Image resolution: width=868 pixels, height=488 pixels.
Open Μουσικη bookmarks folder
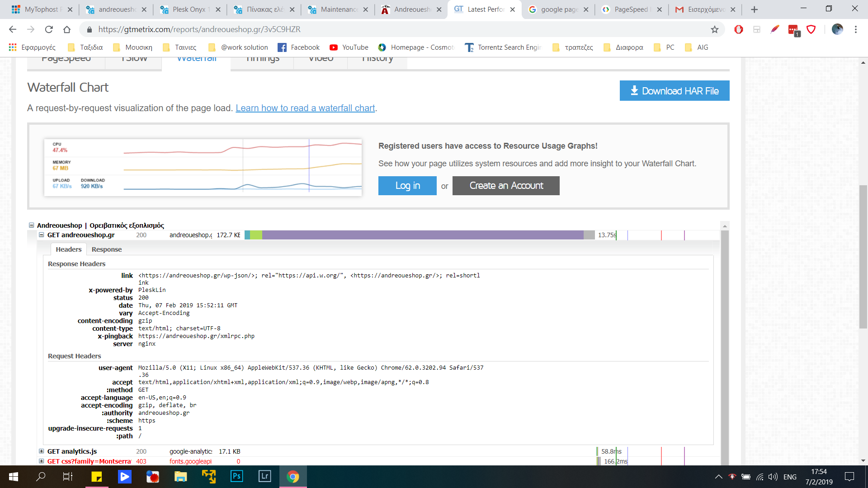click(133, 47)
